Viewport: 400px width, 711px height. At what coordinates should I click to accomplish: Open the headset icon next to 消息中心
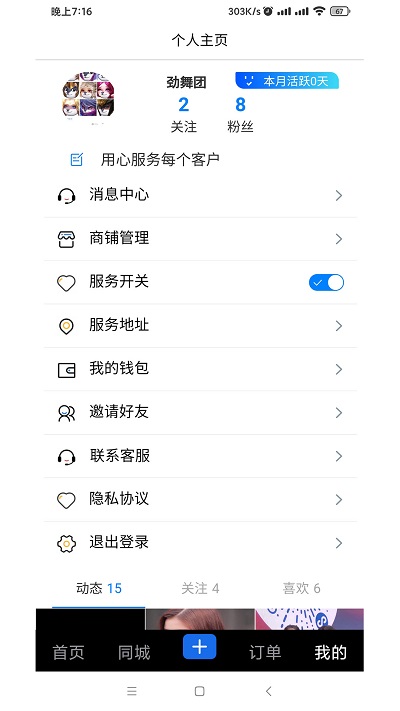click(x=66, y=195)
